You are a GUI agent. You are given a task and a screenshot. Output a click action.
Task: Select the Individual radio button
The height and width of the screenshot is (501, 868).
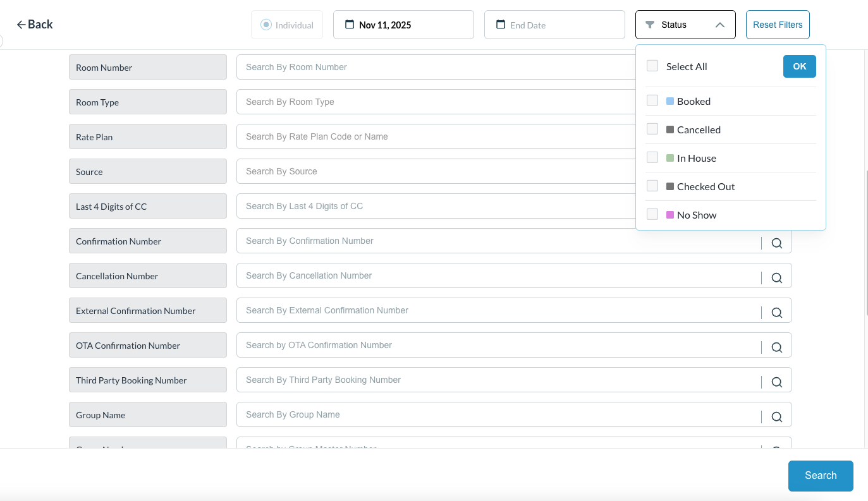coord(266,25)
